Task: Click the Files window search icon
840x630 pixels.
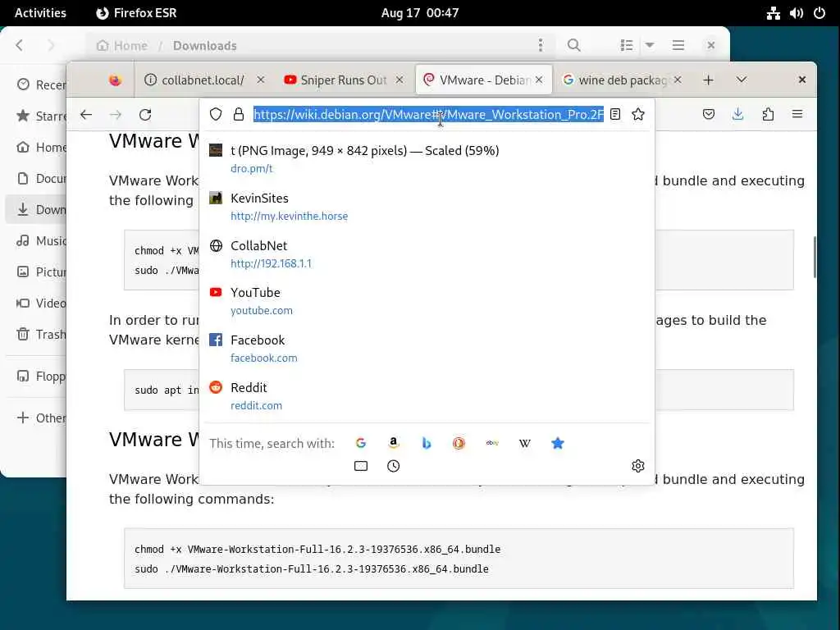Action: (x=573, y=46)
